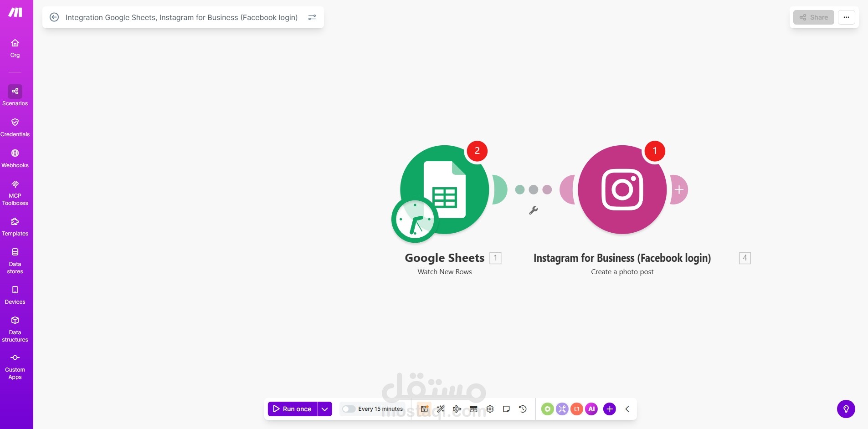Open MCP Toolboxes in the sidebar
This screenshot has width=868, height=429.
(15, 193)
